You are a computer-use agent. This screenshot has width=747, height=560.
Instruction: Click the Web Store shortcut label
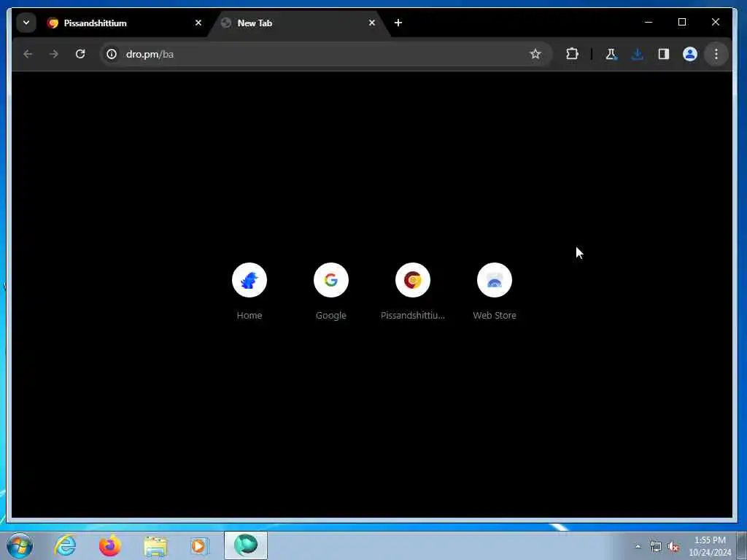(495, 315)
